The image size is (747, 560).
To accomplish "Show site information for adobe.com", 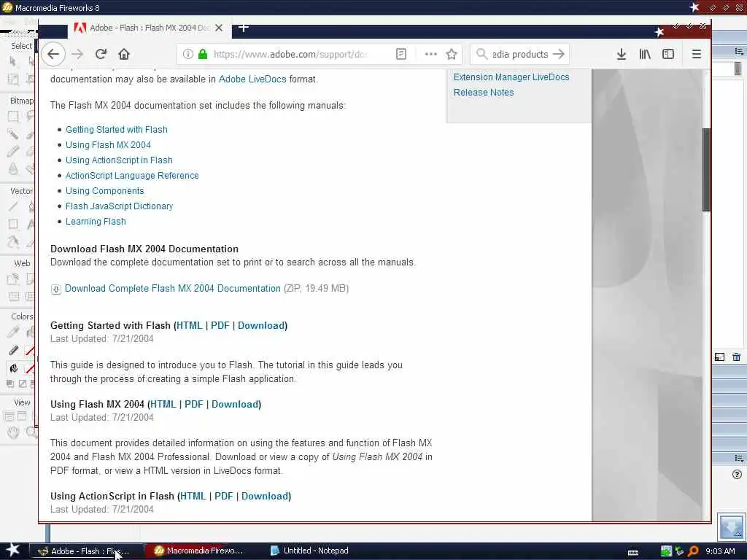I will pyautogui.click(x=187, y=54).
